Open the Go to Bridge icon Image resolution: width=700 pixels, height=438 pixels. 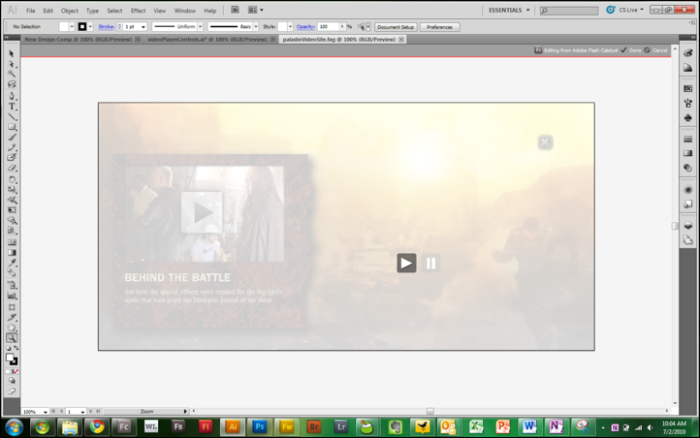pos(235,10)
